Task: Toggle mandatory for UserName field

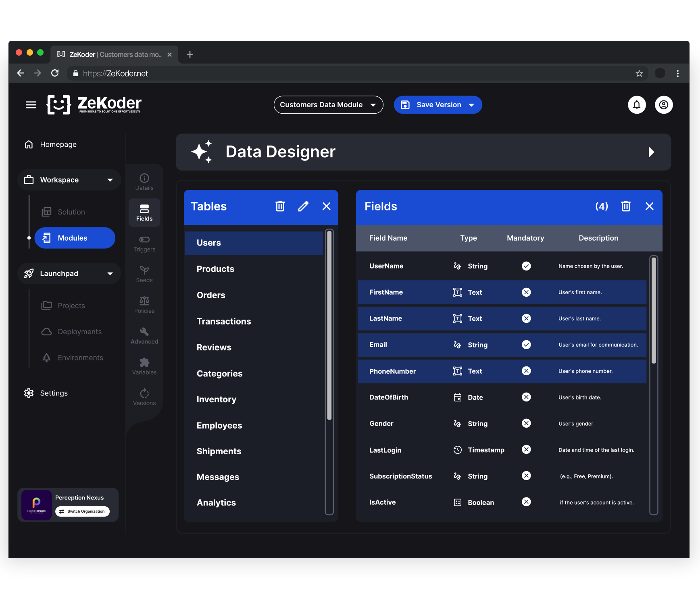Action: coord(526,266)
